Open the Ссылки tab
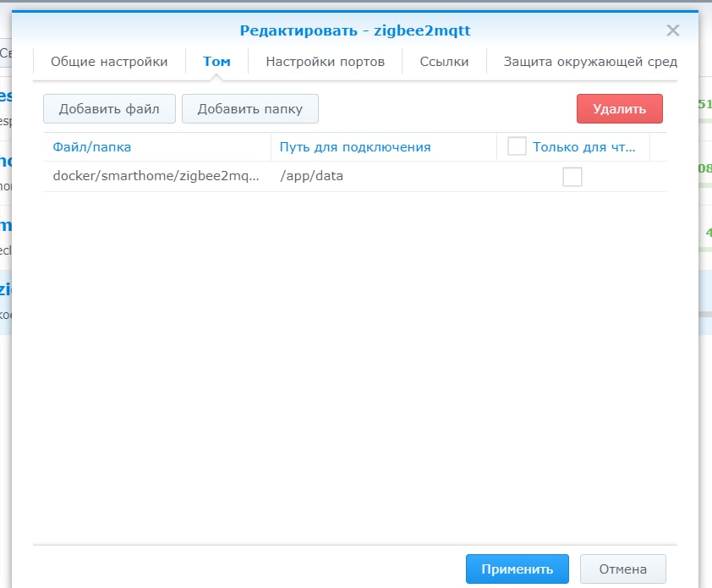 pyautogui.click(x=444, y=62)
